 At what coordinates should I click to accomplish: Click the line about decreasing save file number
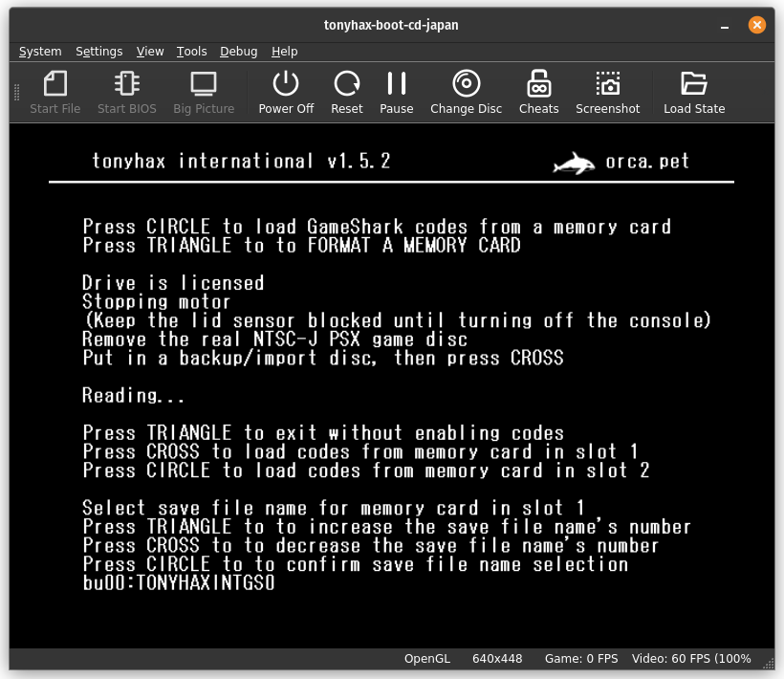click(371, 545)
